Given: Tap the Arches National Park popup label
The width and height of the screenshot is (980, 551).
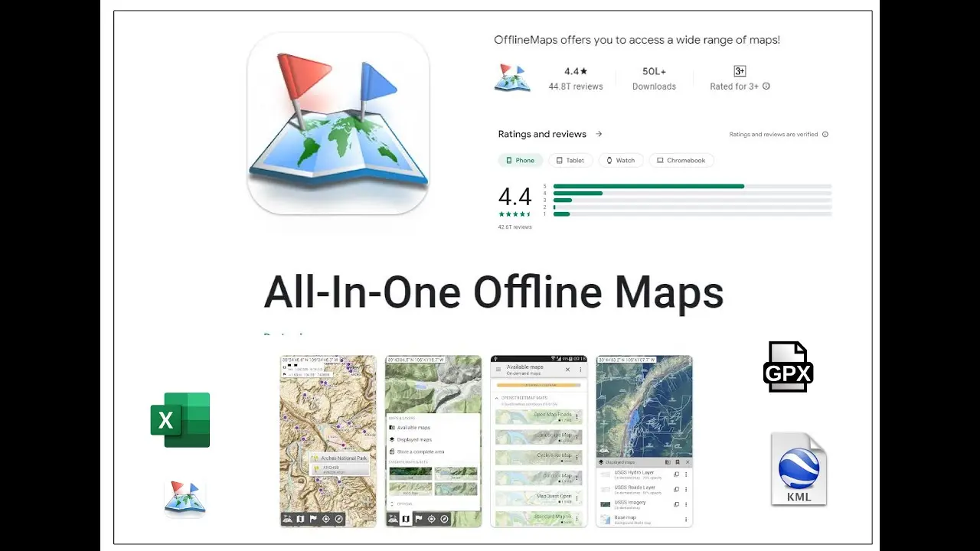Looking at the screenshot, I should [x=339, y=458].
